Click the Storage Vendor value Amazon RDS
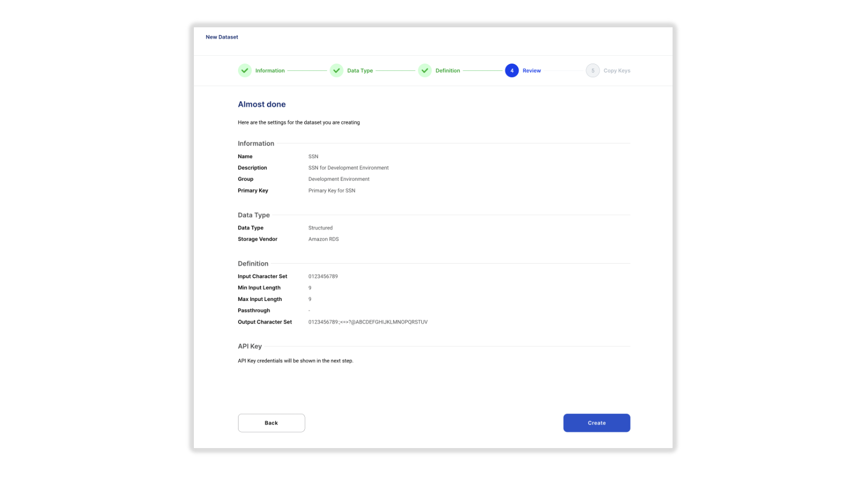Screen dimensions: 868x478 [x=324, y=239]
